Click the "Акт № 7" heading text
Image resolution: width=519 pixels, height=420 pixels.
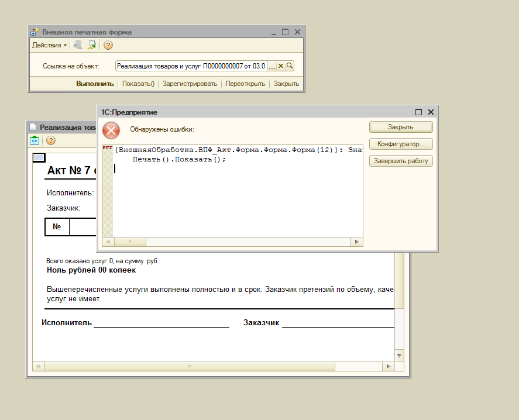click(69, 170)
